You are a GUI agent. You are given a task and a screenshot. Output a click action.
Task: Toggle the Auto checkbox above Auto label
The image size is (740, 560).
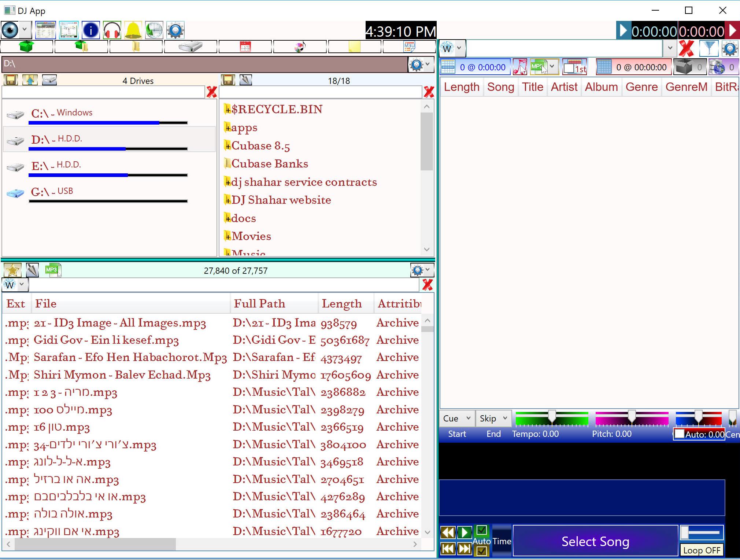click(x=482, y=530)
